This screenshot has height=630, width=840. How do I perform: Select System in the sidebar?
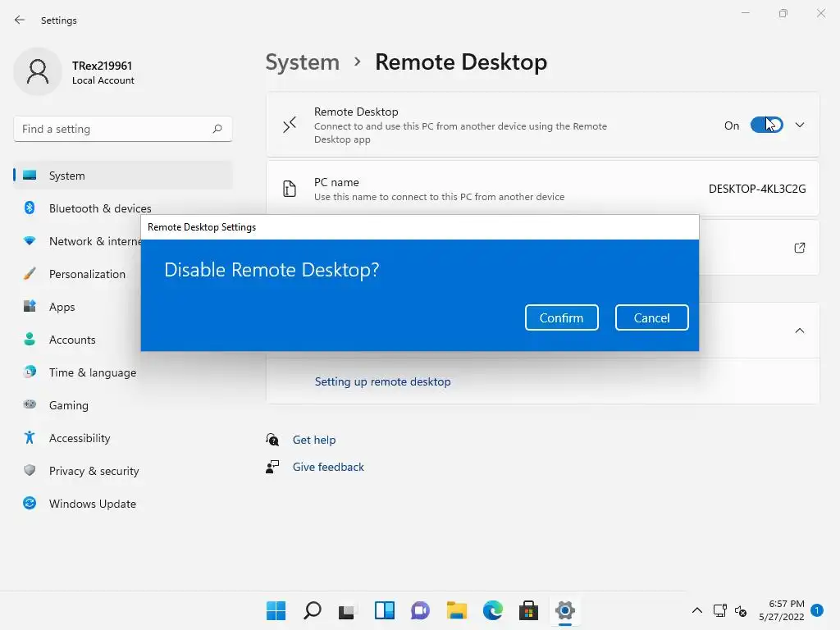[123, 176]
